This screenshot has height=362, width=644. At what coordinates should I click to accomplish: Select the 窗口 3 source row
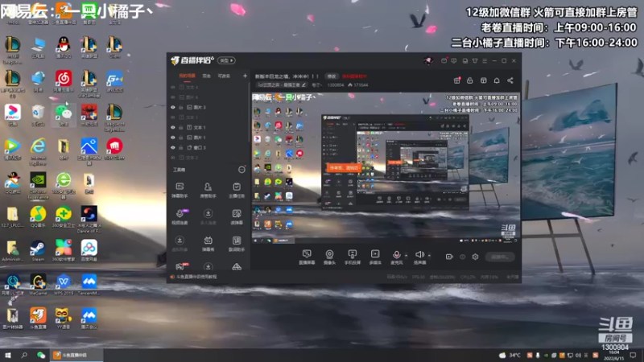click(209, 148)
